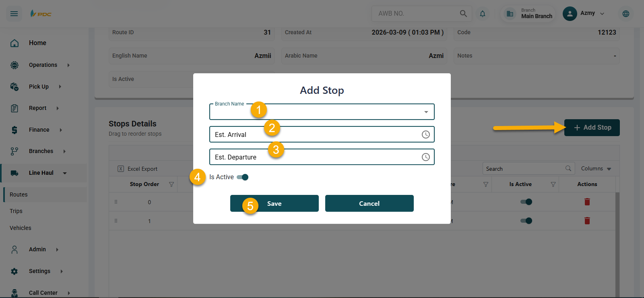Expand the Operations menu arrow
Viewport: 644px width, 298px height.
68,65
